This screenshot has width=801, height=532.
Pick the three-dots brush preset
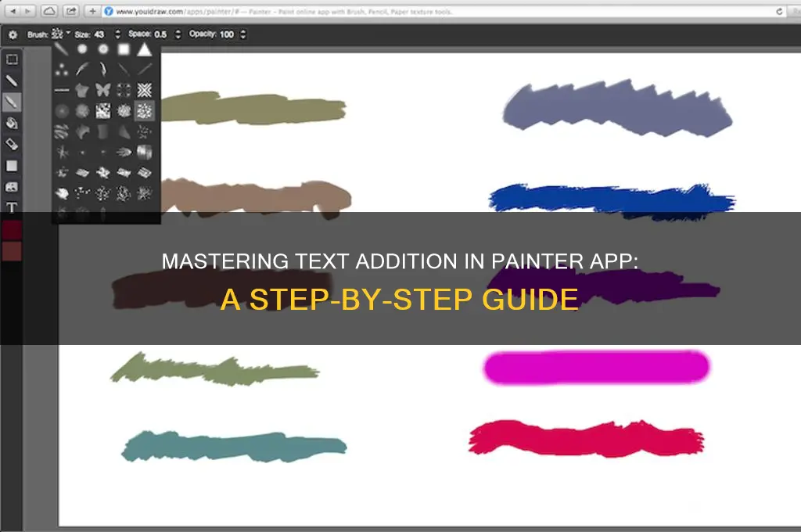click(62, 70)
